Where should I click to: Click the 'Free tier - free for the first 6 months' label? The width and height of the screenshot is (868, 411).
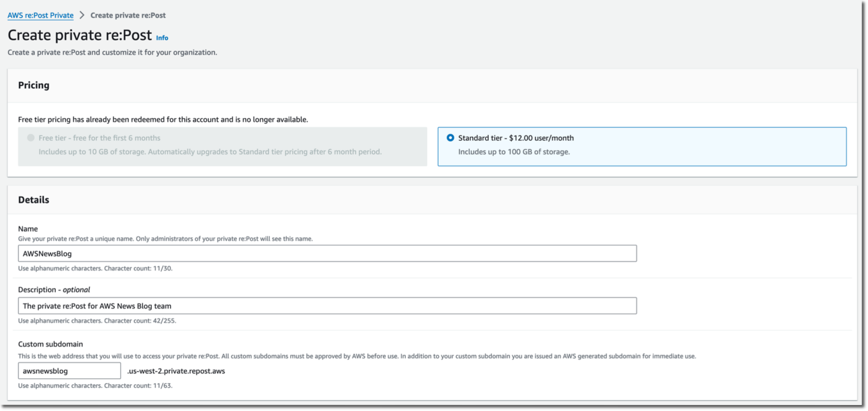click(x=99, y=138)
